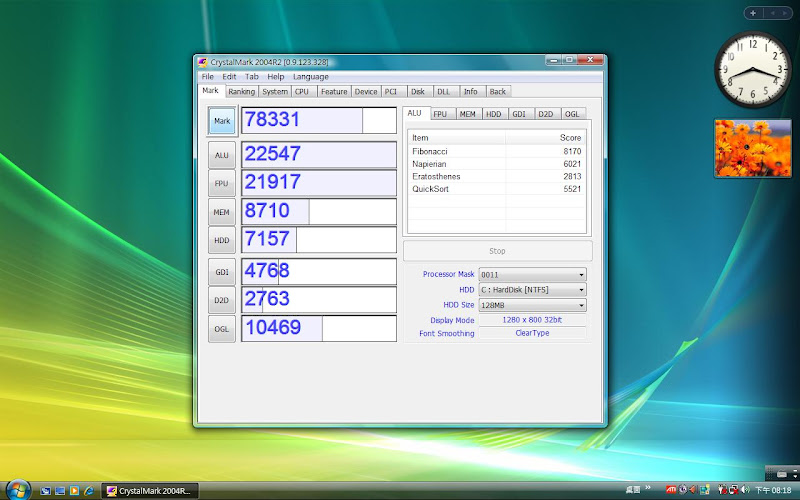Open the volume speaker tray icon

[745, 490]
